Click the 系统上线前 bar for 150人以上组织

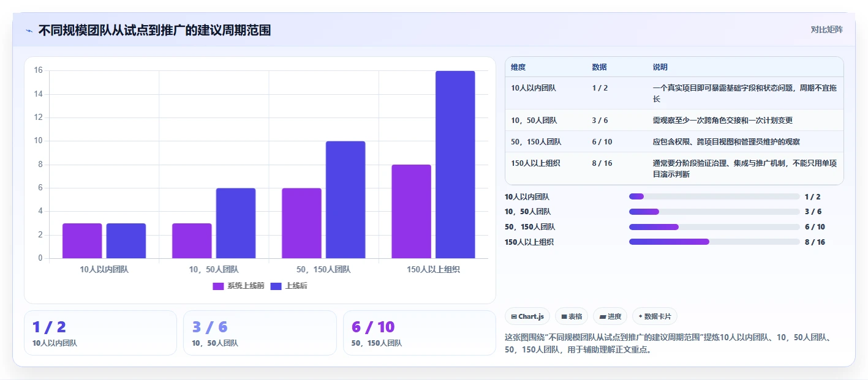pyautogui.click(x=411, y=212)
